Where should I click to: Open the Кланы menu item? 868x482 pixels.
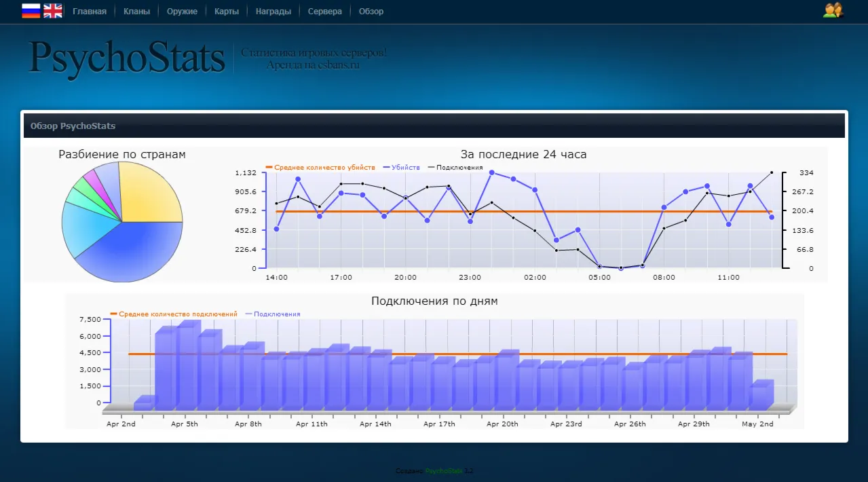click(x=137, y=12)
